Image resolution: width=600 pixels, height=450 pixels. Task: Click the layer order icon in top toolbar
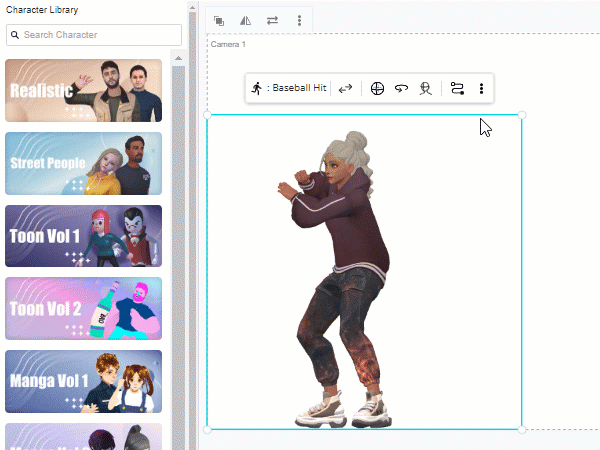pyautogui.click(x=220, y=20)
